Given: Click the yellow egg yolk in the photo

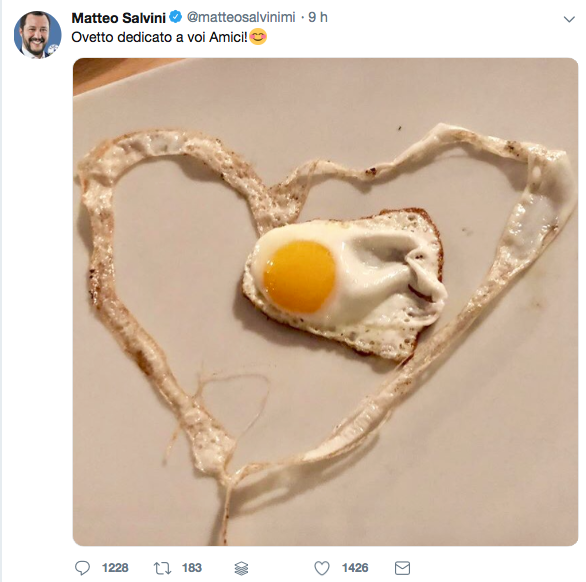Looking at the screenshot, I should coord(299,277).
